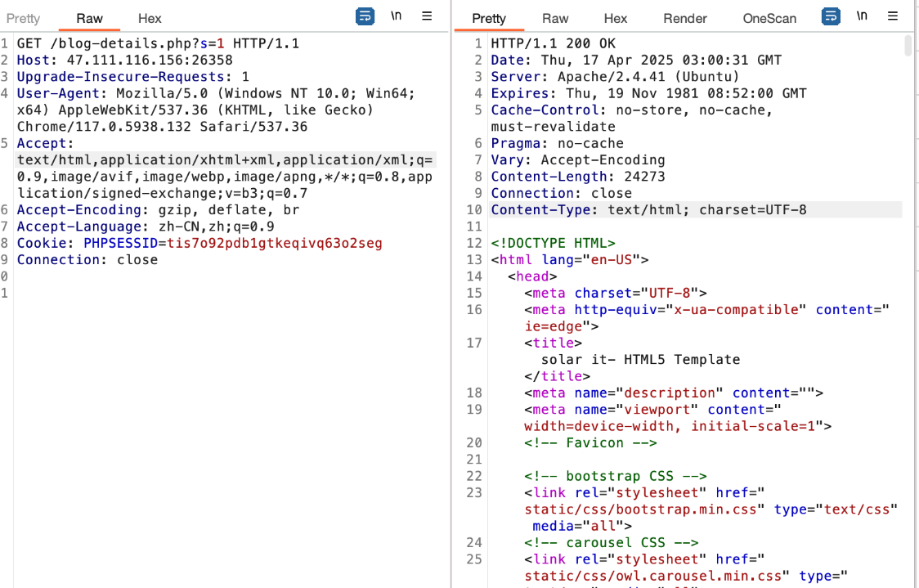
Task: Click the Content-Type response header line
Action: [x=648, y=209]
